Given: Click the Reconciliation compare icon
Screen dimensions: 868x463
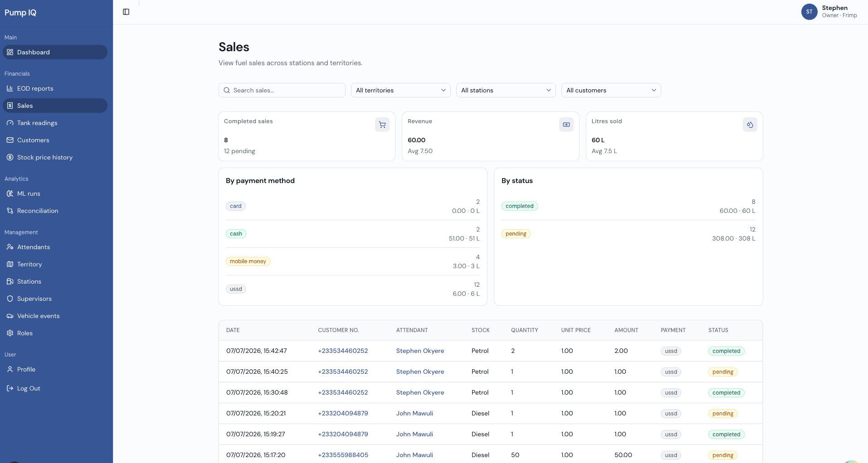Looking at the screenshot, I should [x=10, y=211].
